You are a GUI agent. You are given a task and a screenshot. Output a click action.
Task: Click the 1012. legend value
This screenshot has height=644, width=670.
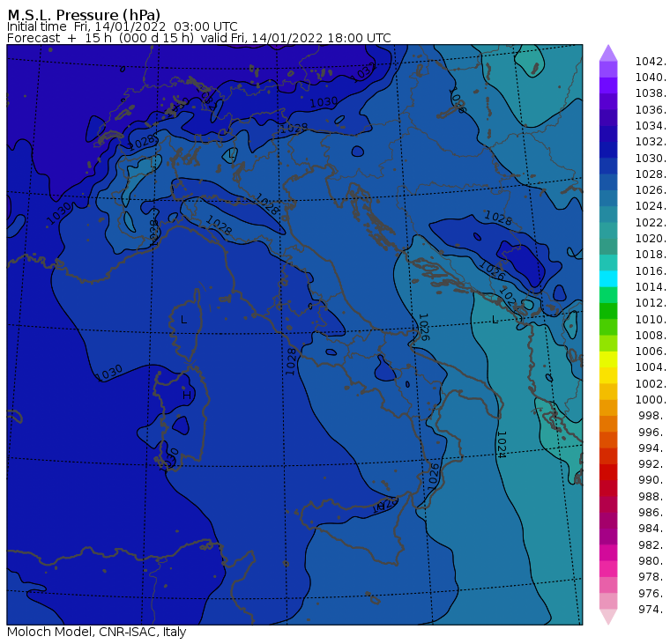point(651,303)
